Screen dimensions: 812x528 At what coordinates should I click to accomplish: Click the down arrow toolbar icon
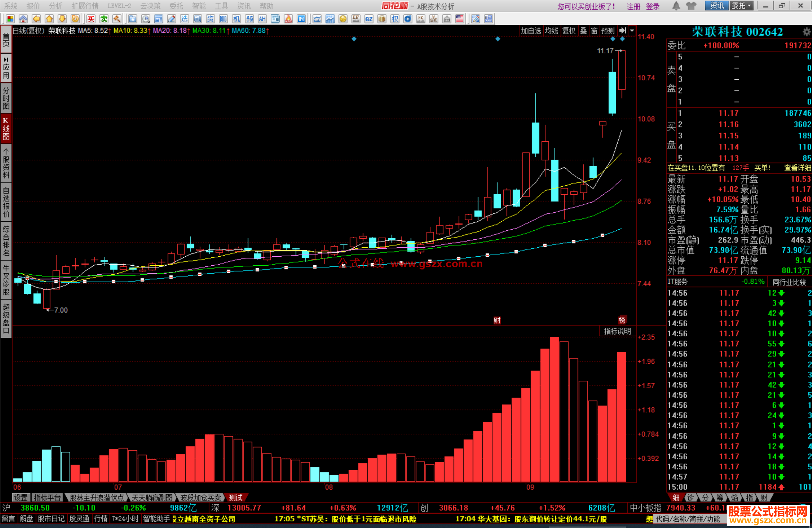pos(62,19)
